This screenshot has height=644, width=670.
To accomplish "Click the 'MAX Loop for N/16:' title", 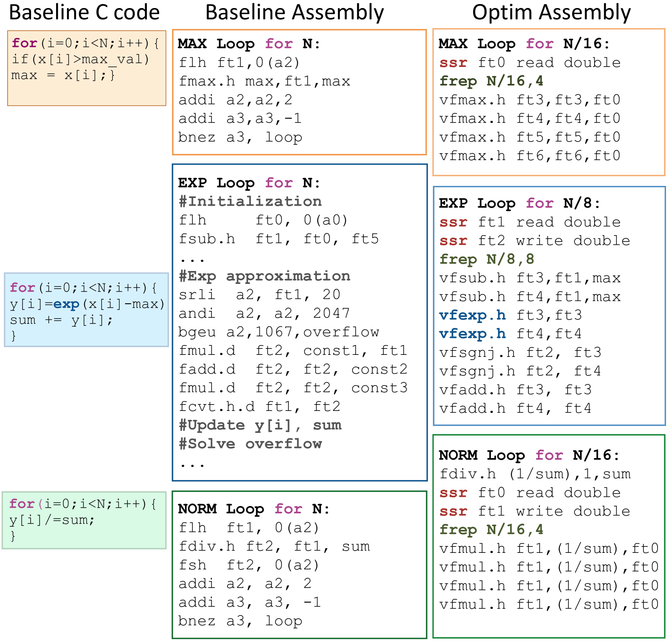I will click(524, 44).
